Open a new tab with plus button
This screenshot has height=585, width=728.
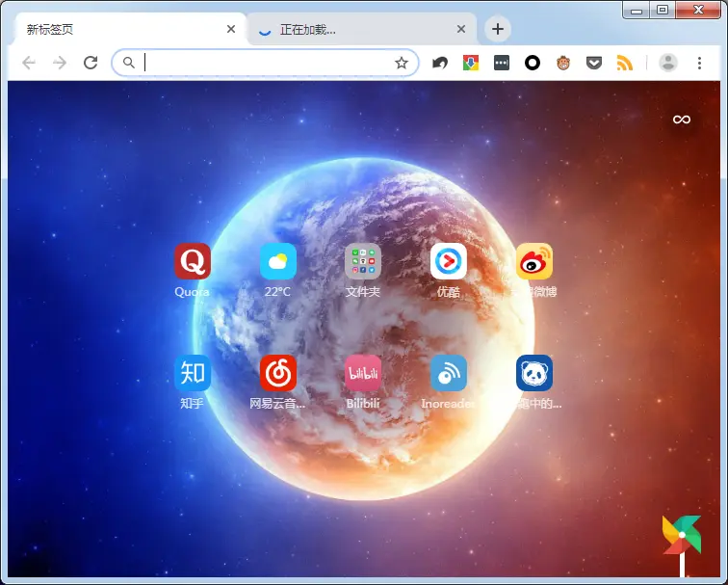(498, 29)
